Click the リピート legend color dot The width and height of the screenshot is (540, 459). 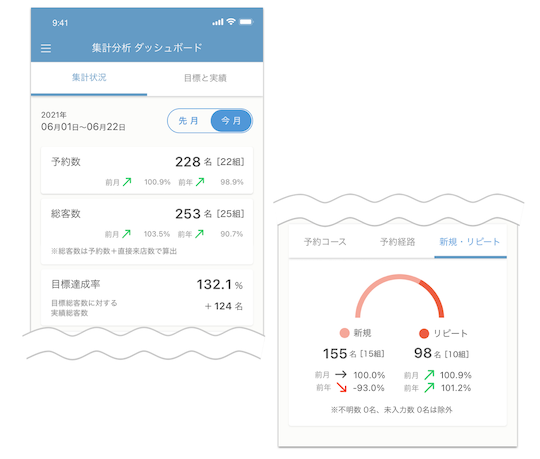(x=424, y=333)
